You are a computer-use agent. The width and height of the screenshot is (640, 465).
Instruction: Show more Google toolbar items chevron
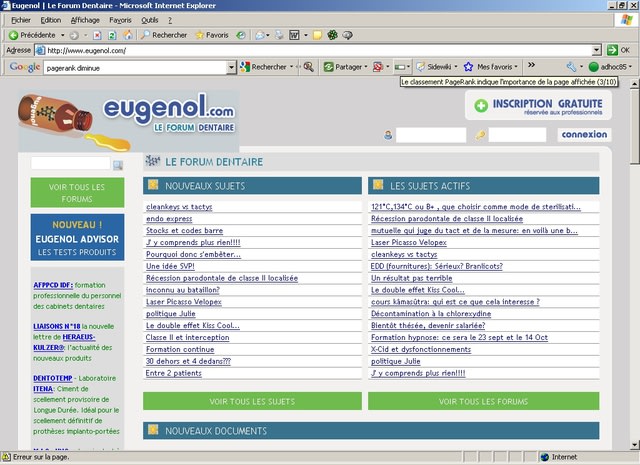(x=531, y=65)
